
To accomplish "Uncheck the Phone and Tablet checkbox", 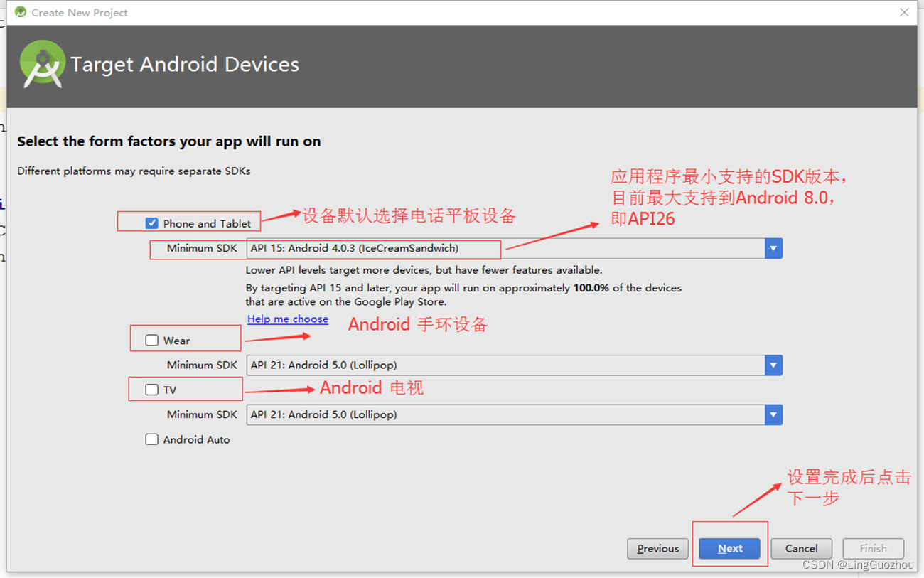I will click(x=151, y=223).
